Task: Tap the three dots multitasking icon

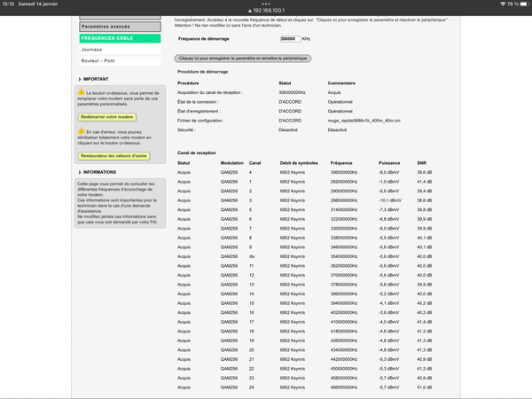Action: point(266,4)
